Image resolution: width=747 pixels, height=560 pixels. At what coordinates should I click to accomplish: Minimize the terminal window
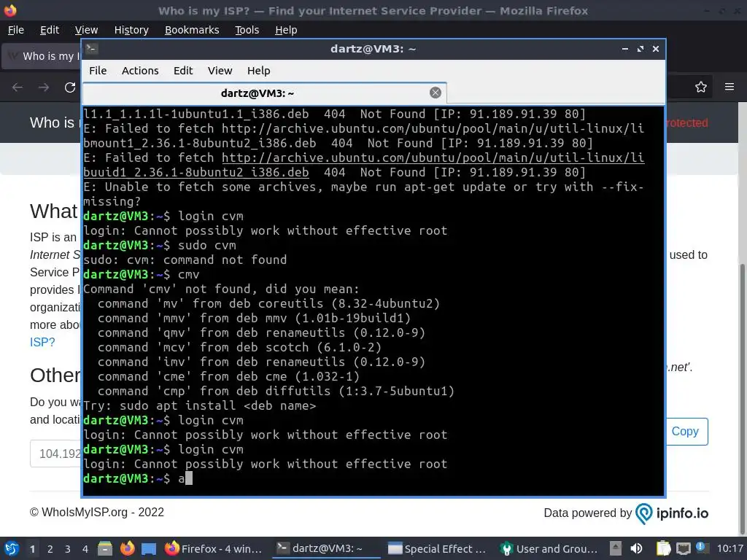[x=624, y=49]
